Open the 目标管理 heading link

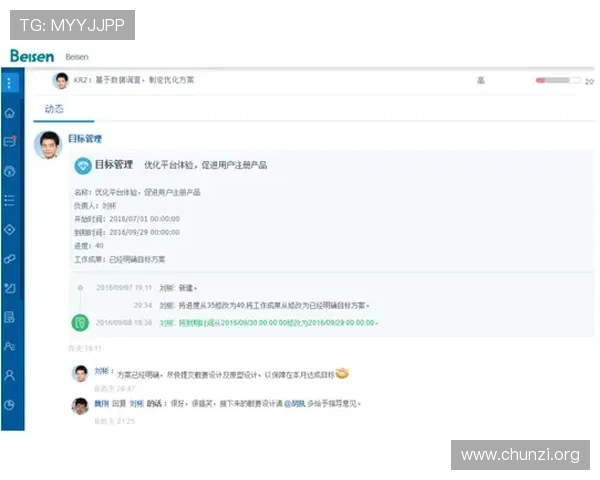click(85, 139)
